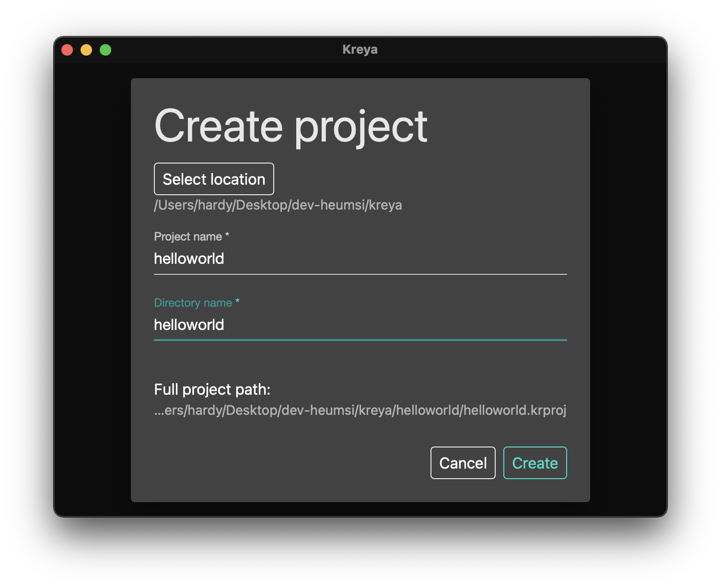
Task: Maximize the Kreya window with green button
Action: [105, 50]
